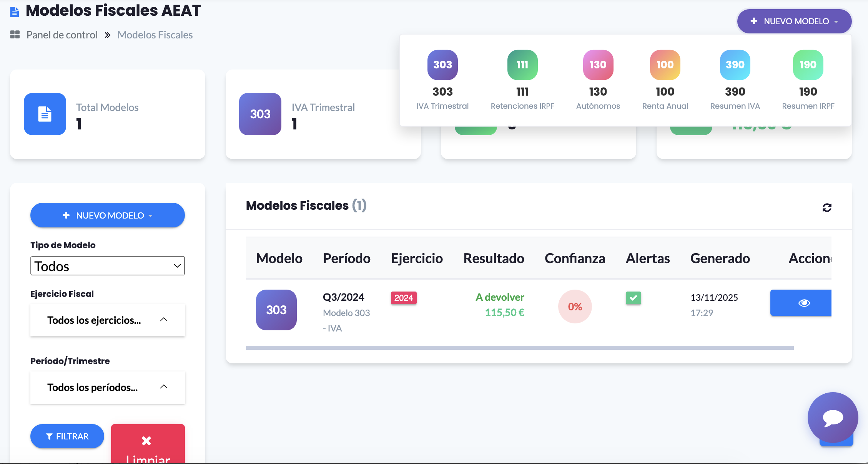Go to Panel de control breadcrumb
The height and width of the screenshot is (464, 868).
(x=62, y=35)
